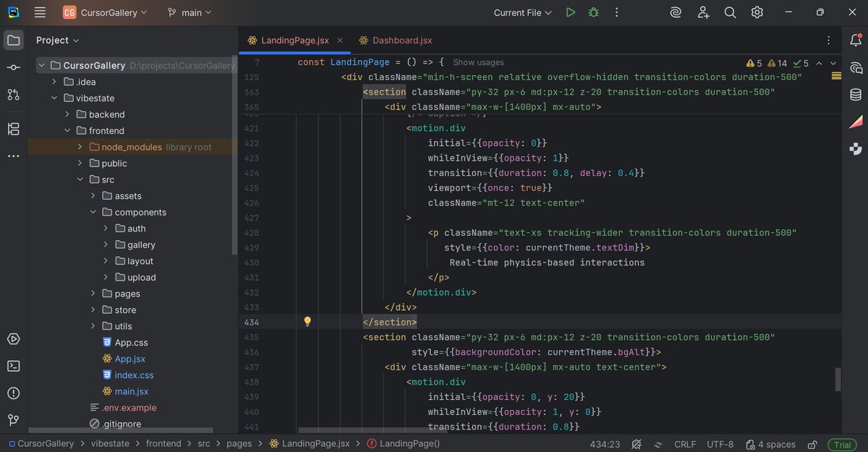Open Search Everywhere with the magnifier icon

point(729,12)
